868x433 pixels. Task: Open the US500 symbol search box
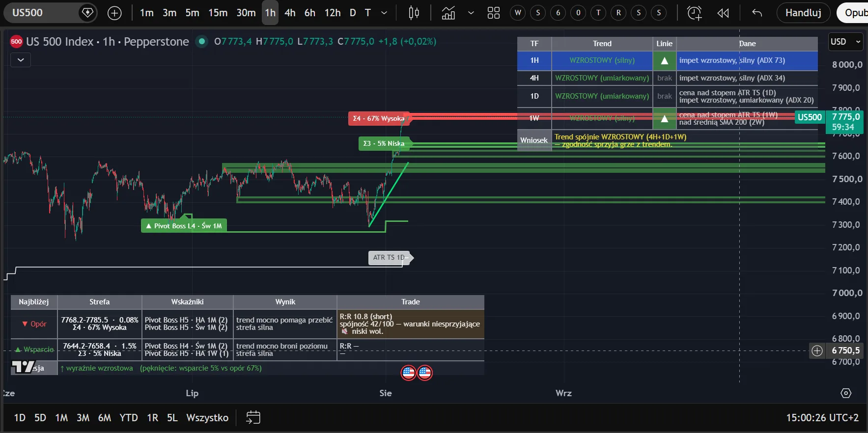(42, 13)
